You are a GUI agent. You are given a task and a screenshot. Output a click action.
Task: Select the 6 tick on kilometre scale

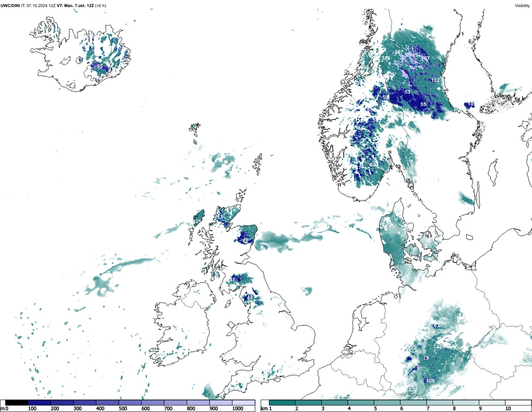click(x=401, y=409)
